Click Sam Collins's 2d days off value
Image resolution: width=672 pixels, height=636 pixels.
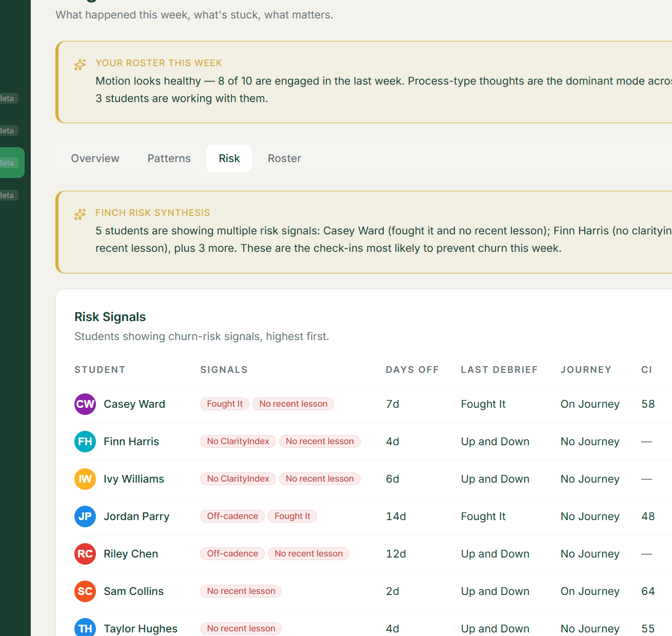pyautogui.click(x=392, y=591)
